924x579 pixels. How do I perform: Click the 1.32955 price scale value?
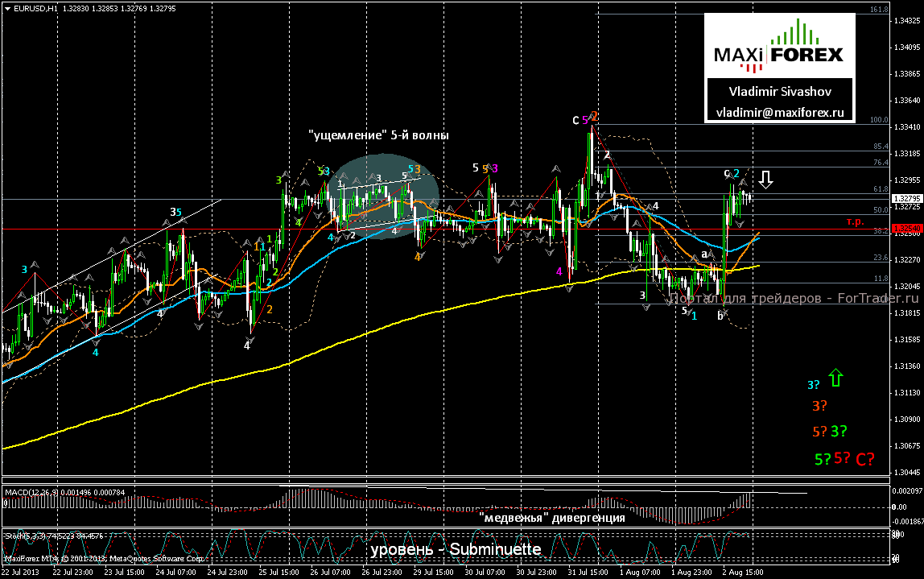point(907,180)
